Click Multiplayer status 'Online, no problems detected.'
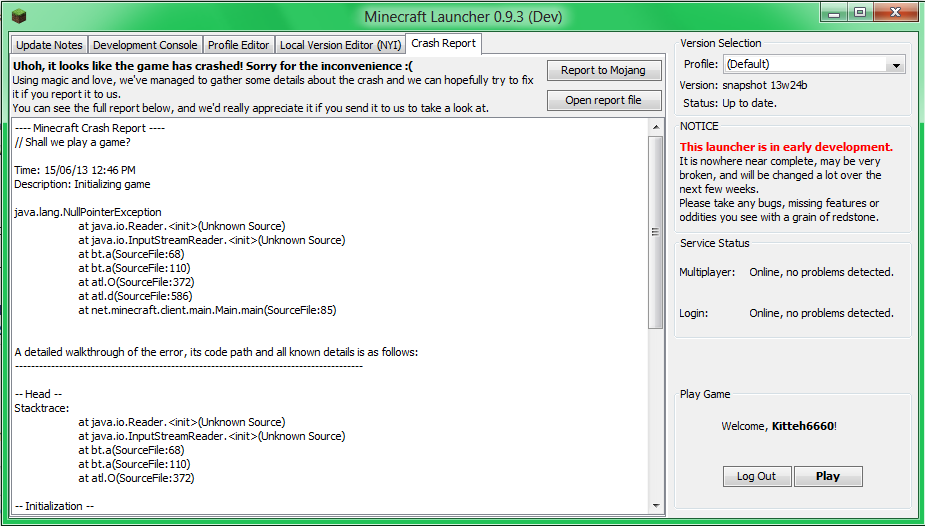925x526 pixels. pos(821,272)
